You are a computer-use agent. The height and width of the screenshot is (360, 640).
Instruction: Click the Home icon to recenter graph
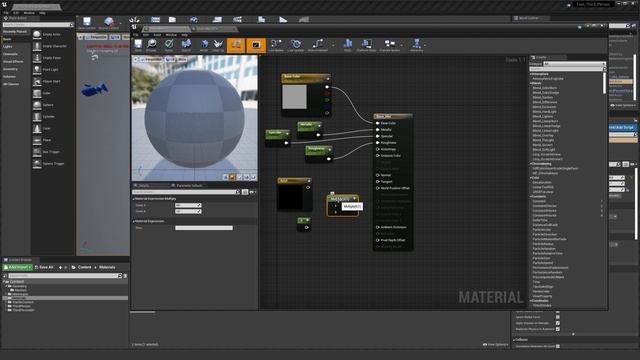pyautogui.click(x=204, y=45)
